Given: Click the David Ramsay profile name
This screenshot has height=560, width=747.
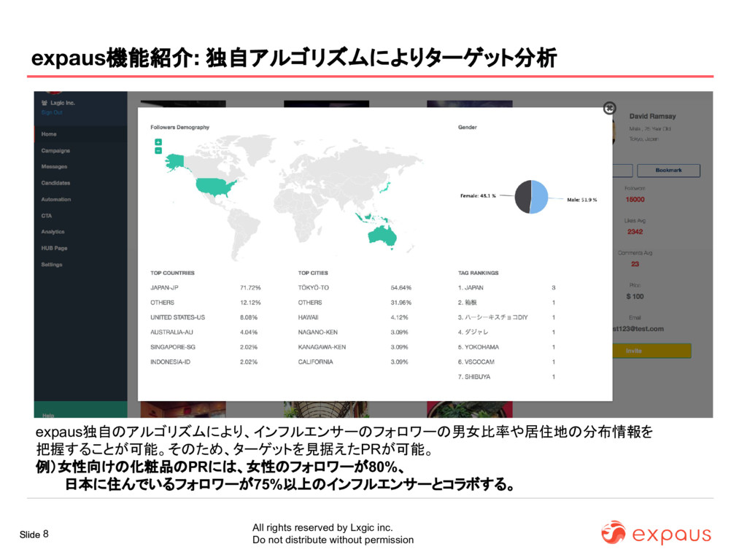Looking at the screenshot, I should coord(652,116).
